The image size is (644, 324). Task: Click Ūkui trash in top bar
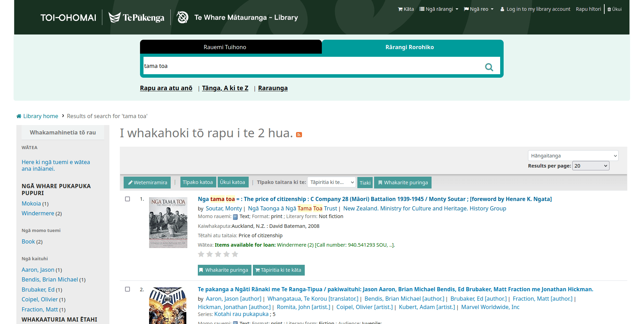(x=615, y=9)
